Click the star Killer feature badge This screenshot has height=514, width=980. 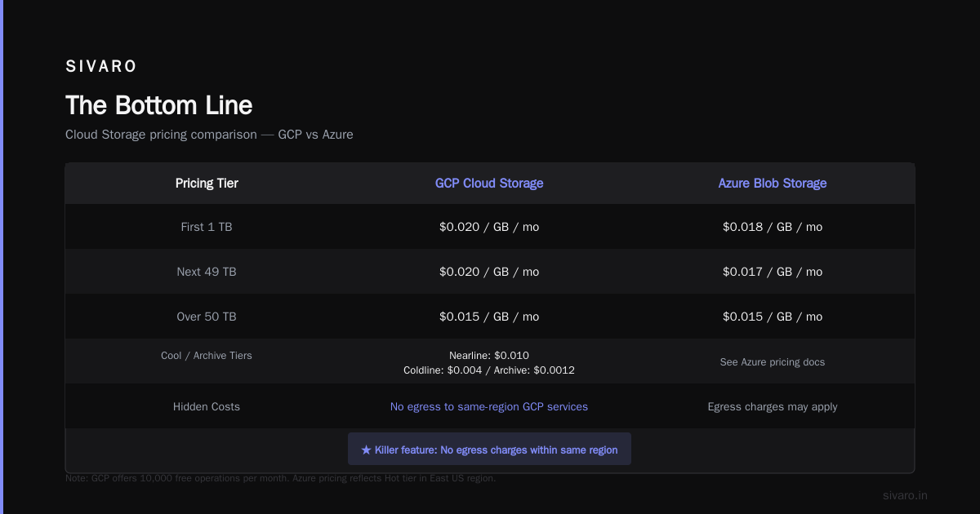point(489,450)
